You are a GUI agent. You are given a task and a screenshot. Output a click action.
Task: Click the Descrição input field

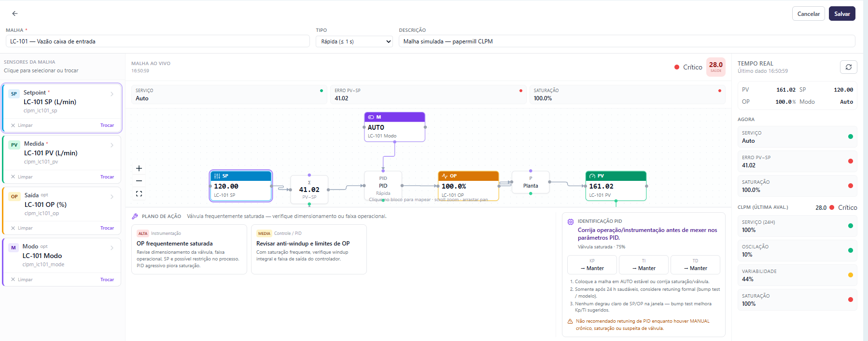(x=627, y=41)
